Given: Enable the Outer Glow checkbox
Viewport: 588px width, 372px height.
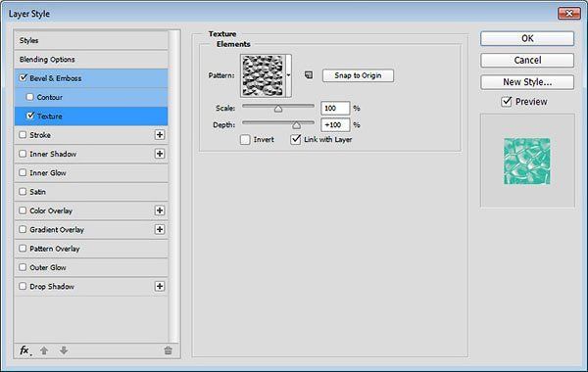Looking at the screenshot, I should coord(23,267).
